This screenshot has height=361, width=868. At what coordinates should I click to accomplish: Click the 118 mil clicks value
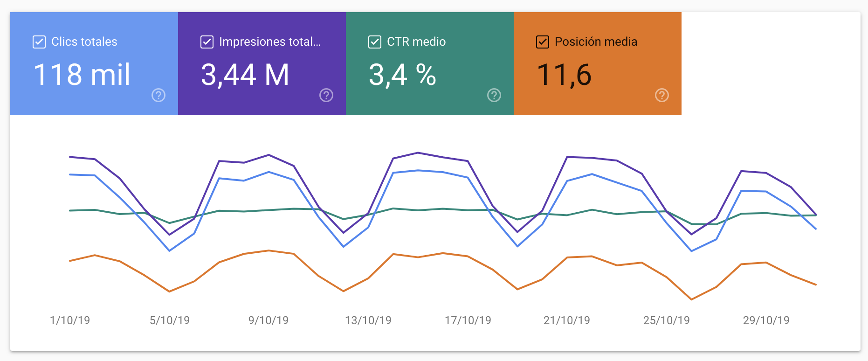tap(82, 75)
